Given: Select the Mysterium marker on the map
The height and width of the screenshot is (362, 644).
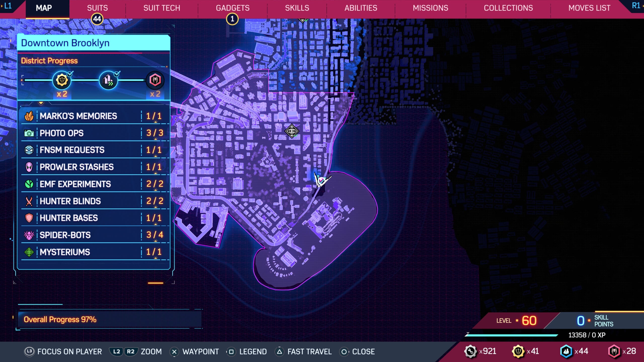Looking at the screenshot, I should [292, 131].
